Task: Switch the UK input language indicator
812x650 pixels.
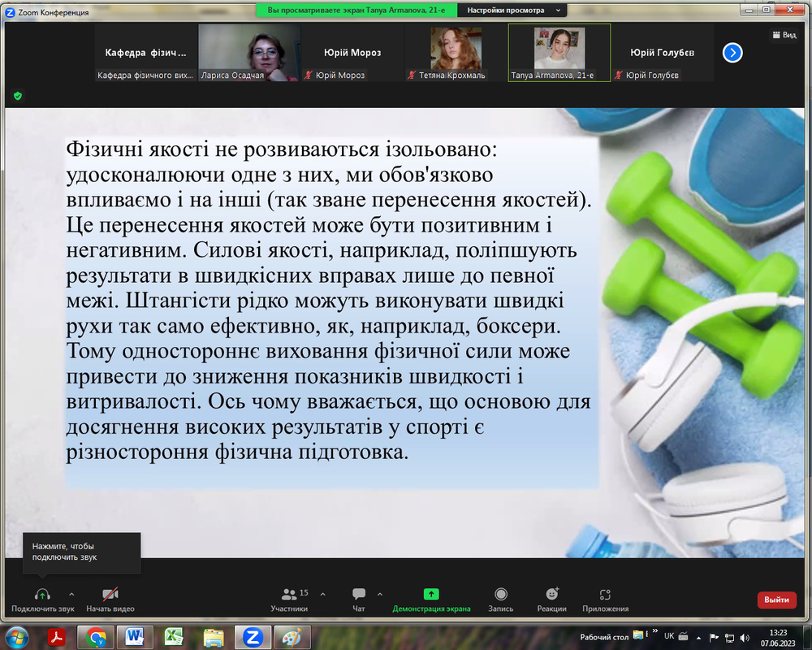Action: point(669,636)
